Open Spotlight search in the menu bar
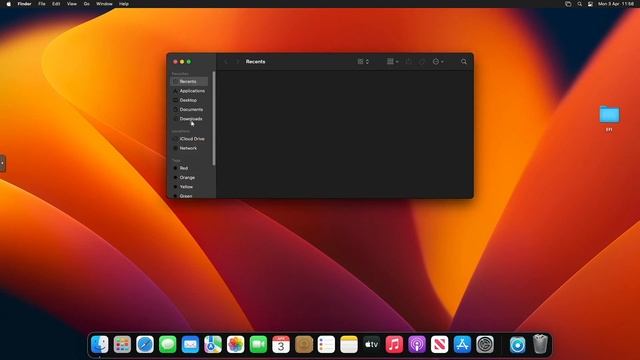Viewport: 640px width, 360px height. point(579,4)
